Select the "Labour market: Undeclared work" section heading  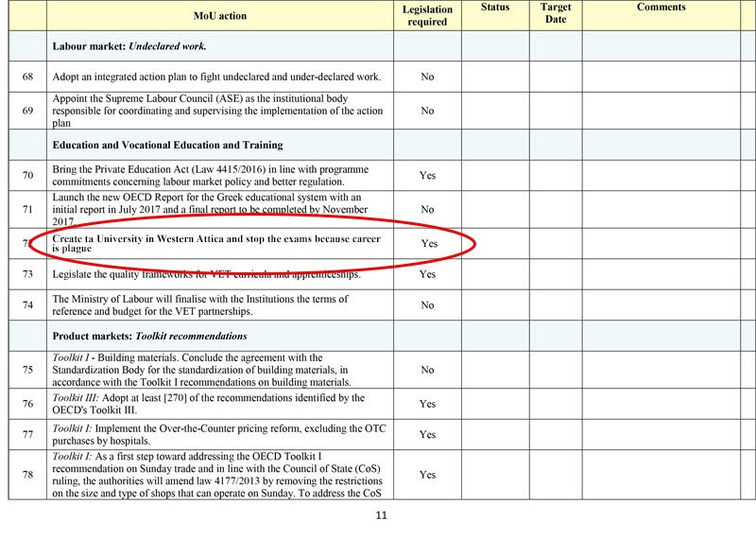tap(129, 45)
